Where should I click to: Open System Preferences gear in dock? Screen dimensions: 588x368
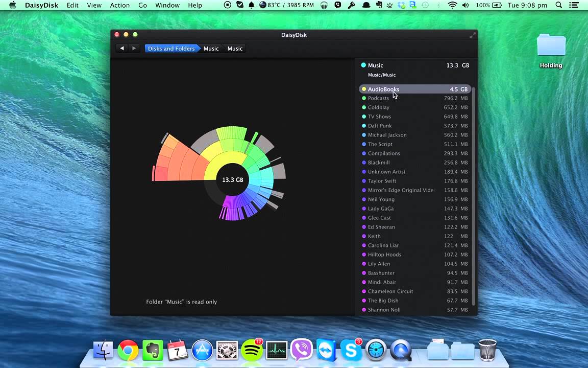[227, 350]
